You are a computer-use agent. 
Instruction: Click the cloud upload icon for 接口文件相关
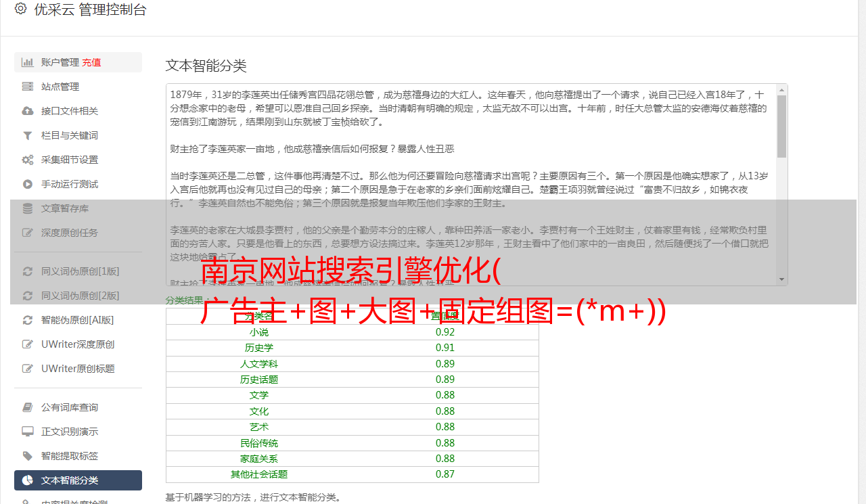[x=28, y=111]
